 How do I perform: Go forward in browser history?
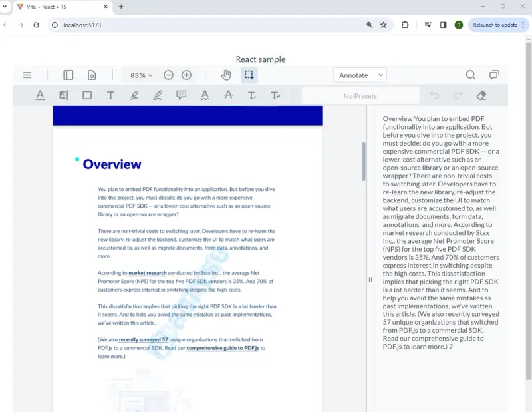pos(21,25)
